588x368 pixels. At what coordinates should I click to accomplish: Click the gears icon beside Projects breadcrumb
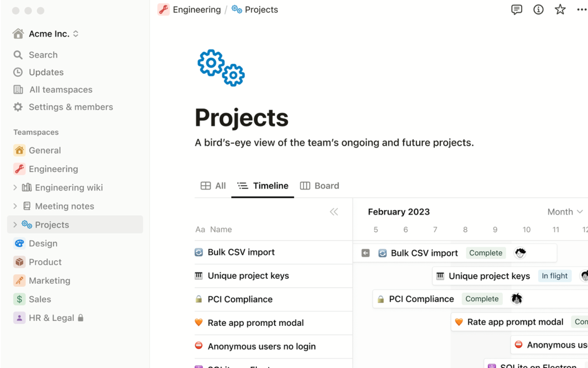coord(237,9)
